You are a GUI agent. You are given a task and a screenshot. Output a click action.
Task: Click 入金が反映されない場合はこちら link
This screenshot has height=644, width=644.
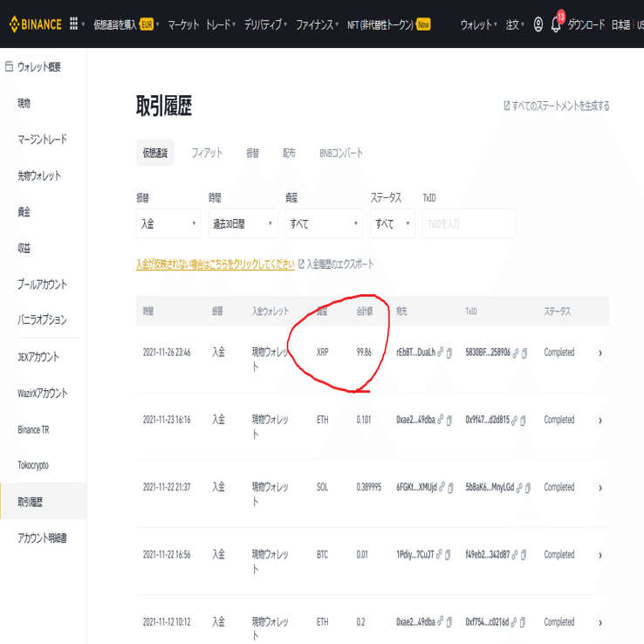click(x=216, y=264)
